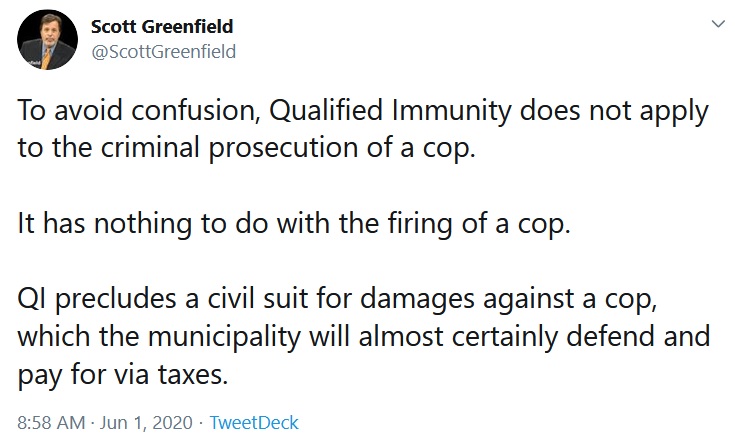The image size is (735, 437).
Task: Open the tweet options chevron menu
Action: (718, 24)
